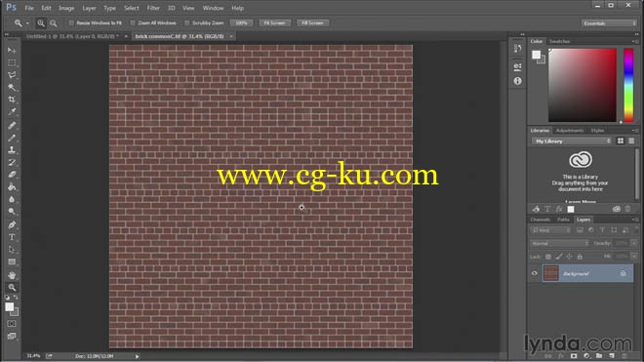644x362 pixels.
Task: Open the layer blend mode dropdown
Action: point(559,243)
